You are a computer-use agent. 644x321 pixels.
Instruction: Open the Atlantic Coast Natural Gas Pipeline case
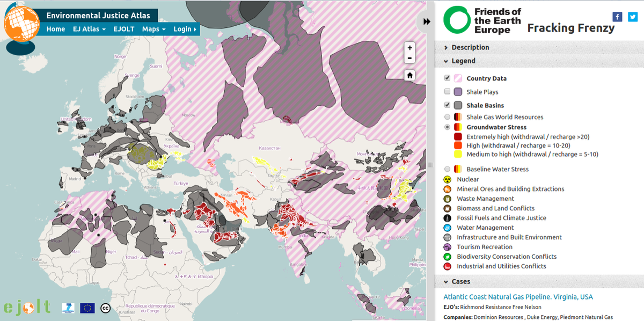[518, 297]
